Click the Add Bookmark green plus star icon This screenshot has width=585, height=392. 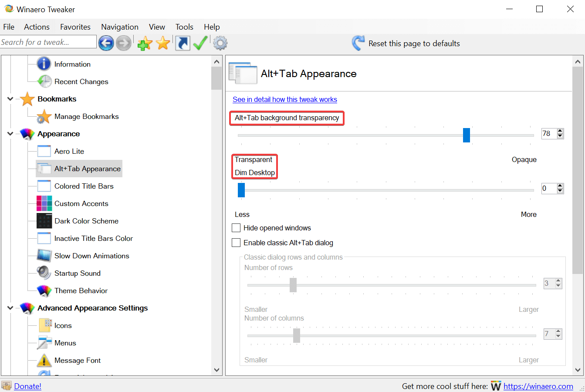[x=145, y=43]
